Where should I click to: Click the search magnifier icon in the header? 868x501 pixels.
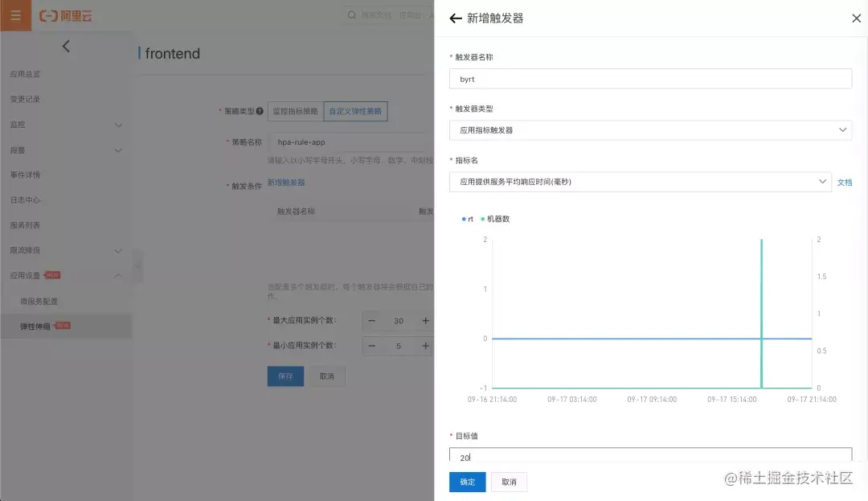pos(351,15)
